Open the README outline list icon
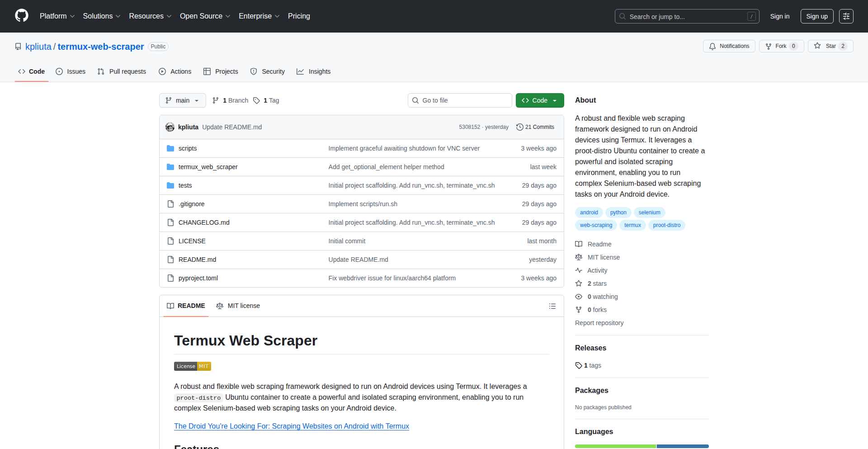Image resolution: width=868 pixels, height=449 pixels. 552,306
